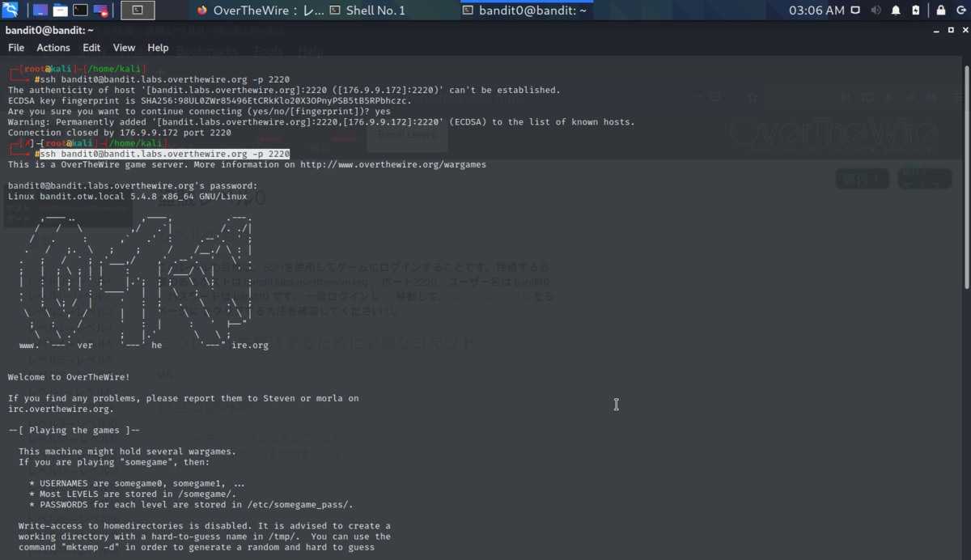Click the "USERNAMES are somegame0" bullet line
971x560 pixels.
pos(137,483)
